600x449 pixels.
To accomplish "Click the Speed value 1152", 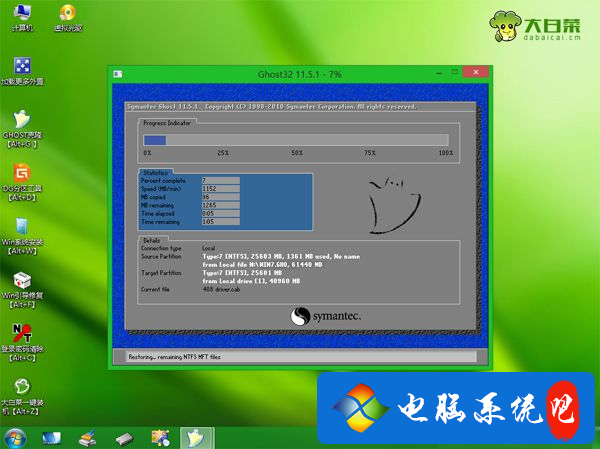I will click(221, 189).
